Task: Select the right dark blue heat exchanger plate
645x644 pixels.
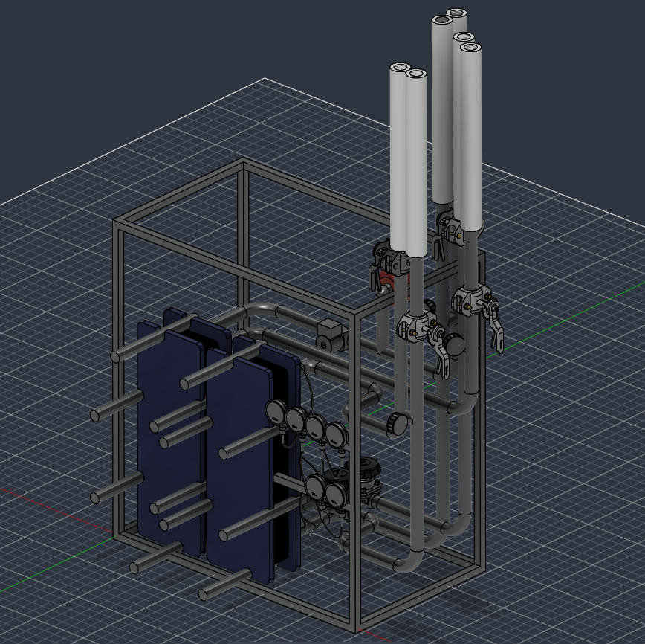Action: 239,467
